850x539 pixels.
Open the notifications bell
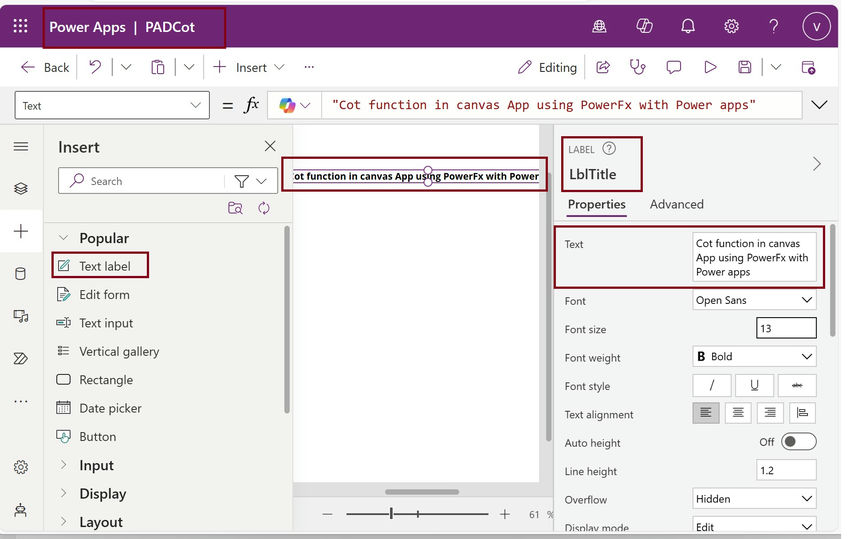click(688, 26)
